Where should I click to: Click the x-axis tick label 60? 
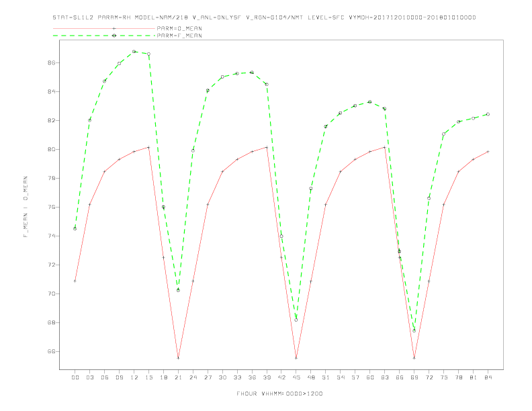tap(370, 377)
